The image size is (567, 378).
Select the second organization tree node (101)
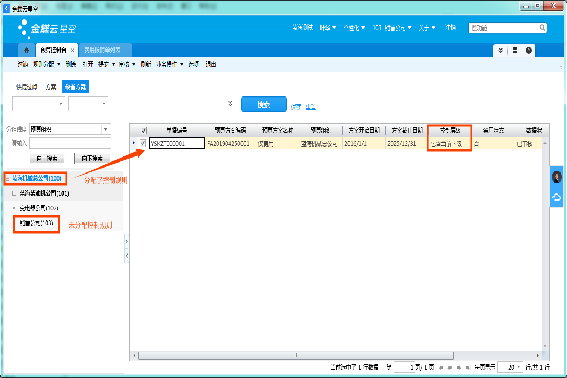44,194
